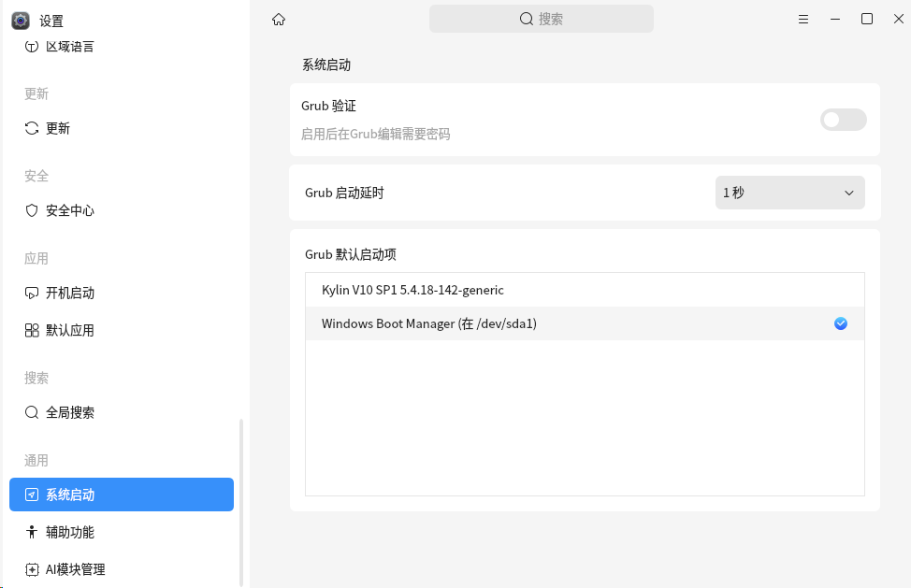Select 默认应用 in the sidebar
The image size is (911, 588).
[x=122, y=330]
